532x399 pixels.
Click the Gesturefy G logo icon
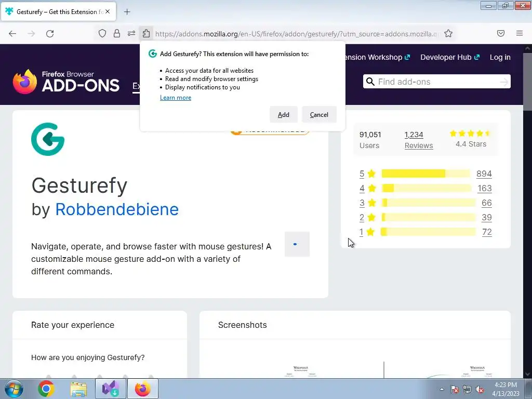[x=48, y=139]
